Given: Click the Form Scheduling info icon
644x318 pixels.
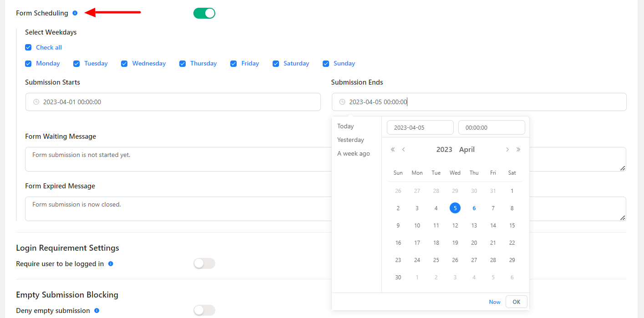Looking at the screenshot, I should (75, 13).
